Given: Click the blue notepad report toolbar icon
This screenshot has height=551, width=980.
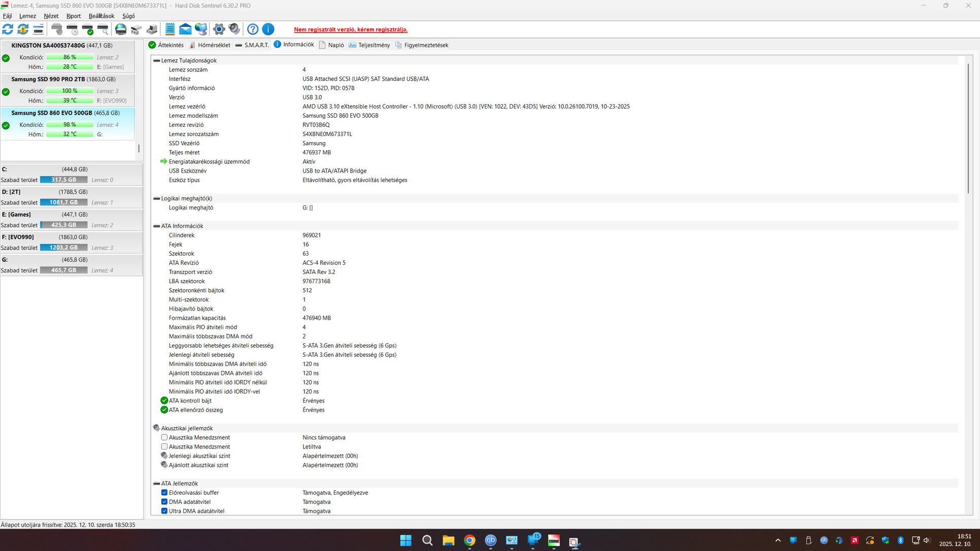Looking at the screenshot, I should [x=170, y=29].
